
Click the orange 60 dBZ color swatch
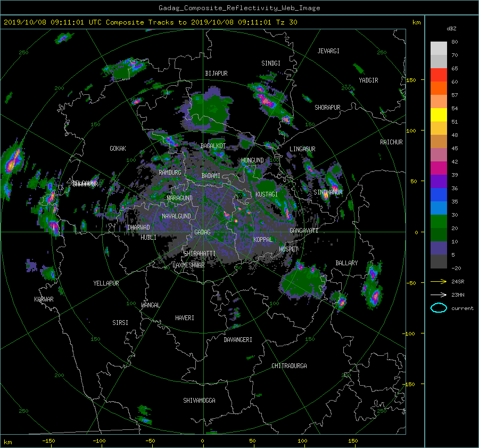pyautogui.click(x=439, y=88)
